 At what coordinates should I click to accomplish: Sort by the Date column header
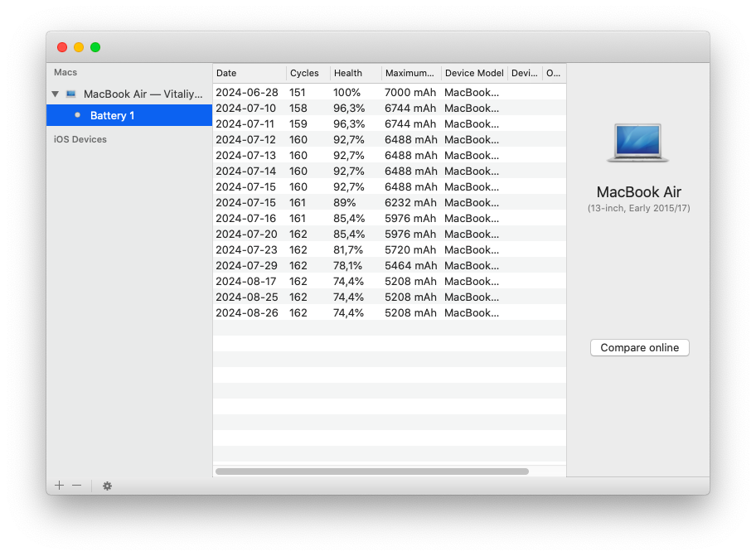pyautogui.click(x=250, y=73)
